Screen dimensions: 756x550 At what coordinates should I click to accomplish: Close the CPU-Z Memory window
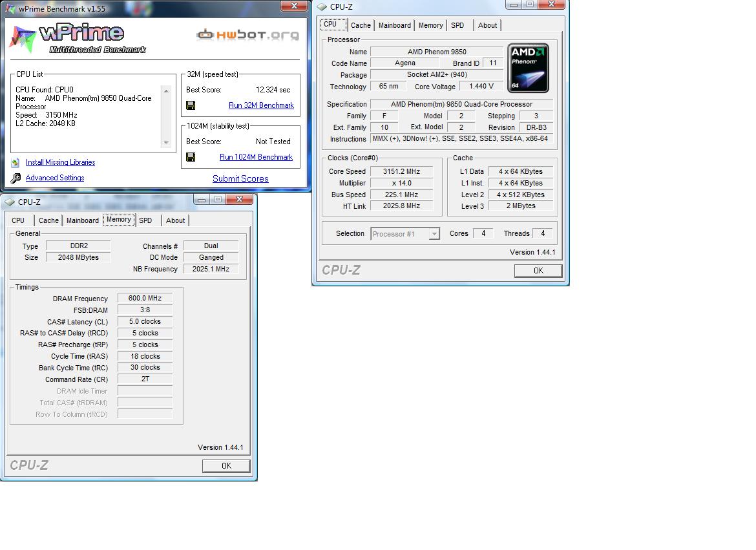[x=240, y=199]
